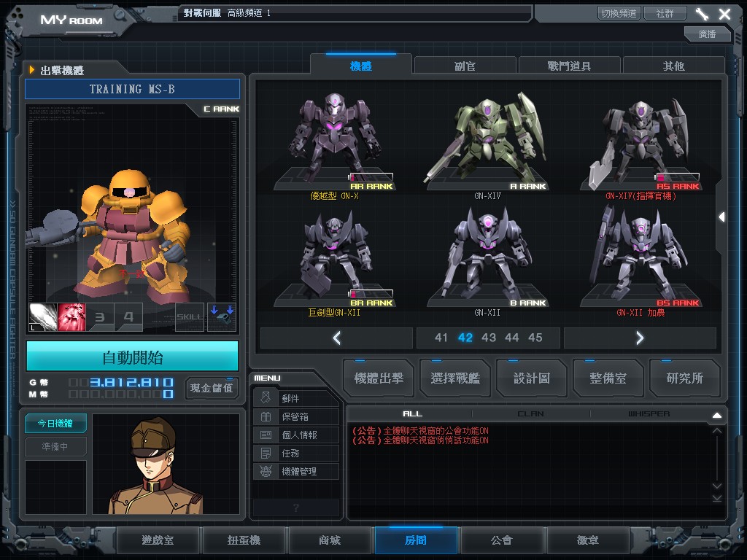Go to 房間 in bottom navigation
The width and height of the screenshot is (747, 560).
point(416,540)
